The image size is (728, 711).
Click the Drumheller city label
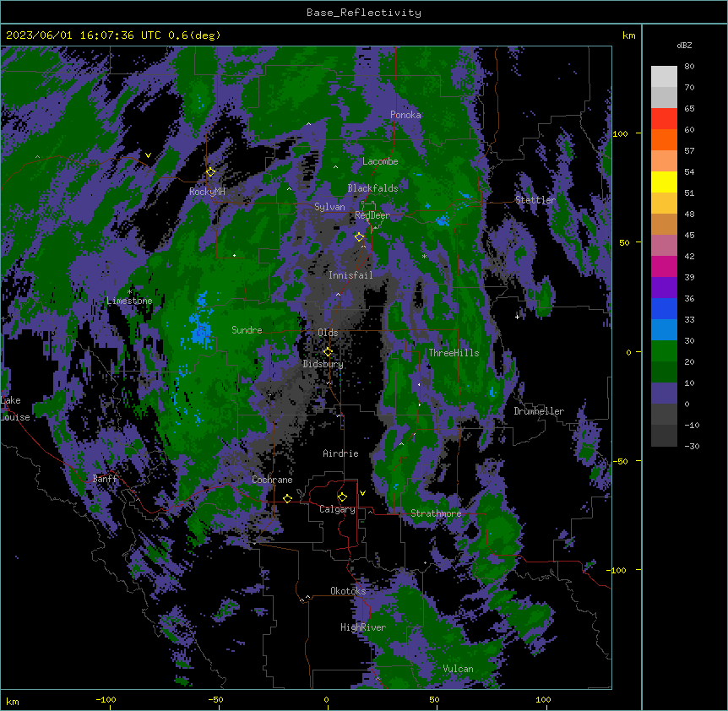point(539,411)
